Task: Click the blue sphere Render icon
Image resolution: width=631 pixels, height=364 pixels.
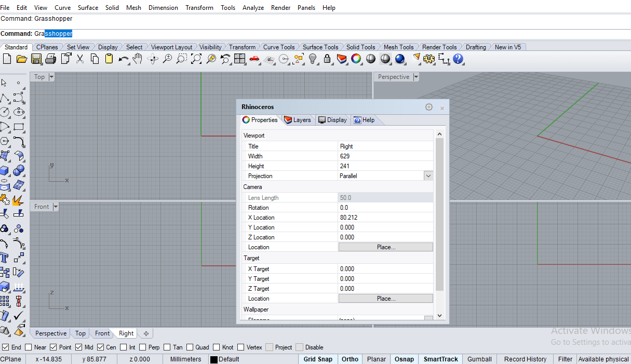Action: click(400, 59)
